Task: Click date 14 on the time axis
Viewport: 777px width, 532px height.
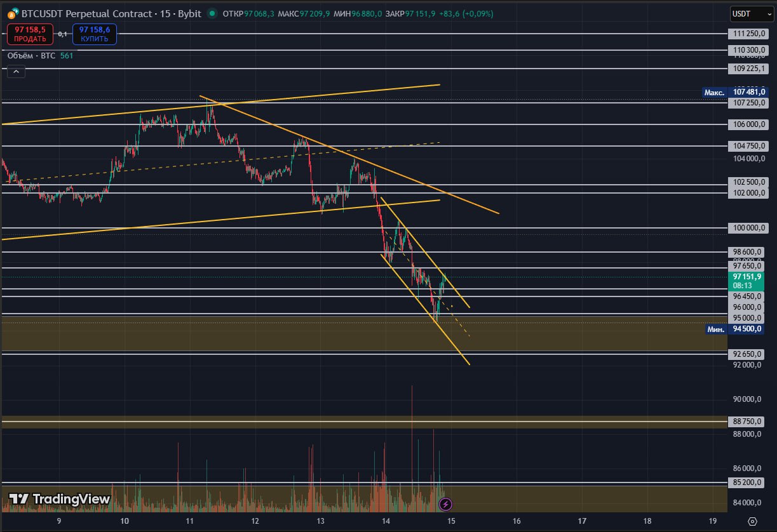Action: tap(386, 521)
